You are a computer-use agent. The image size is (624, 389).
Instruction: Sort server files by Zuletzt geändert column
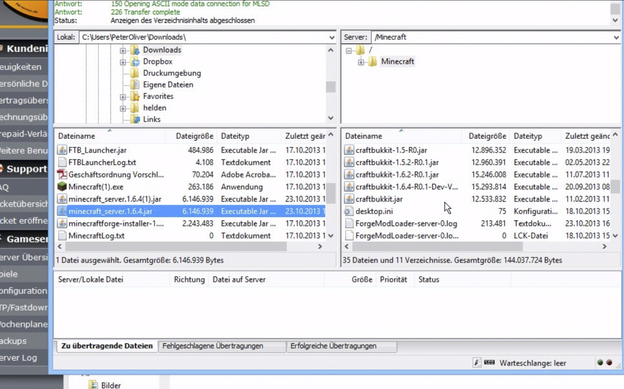coord(586,136)
